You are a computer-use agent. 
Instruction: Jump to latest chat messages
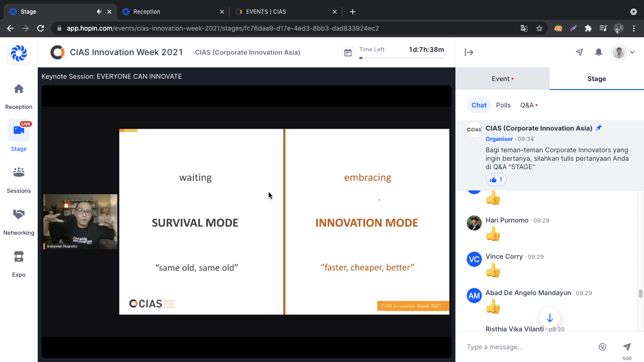coord(550,318)
